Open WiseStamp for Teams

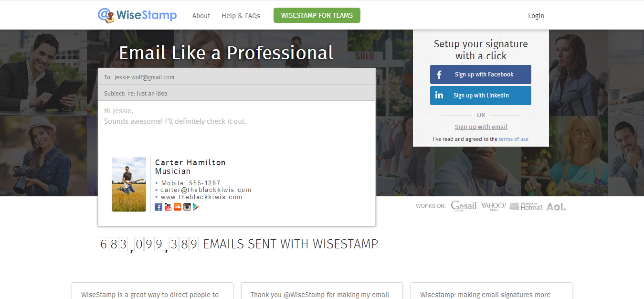click(x=317, y=15)
